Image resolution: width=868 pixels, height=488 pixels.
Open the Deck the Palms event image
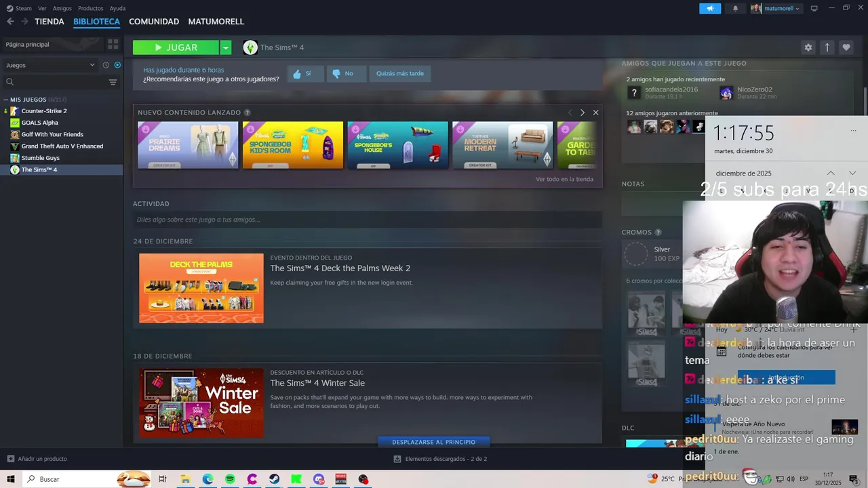click(201, 288)
